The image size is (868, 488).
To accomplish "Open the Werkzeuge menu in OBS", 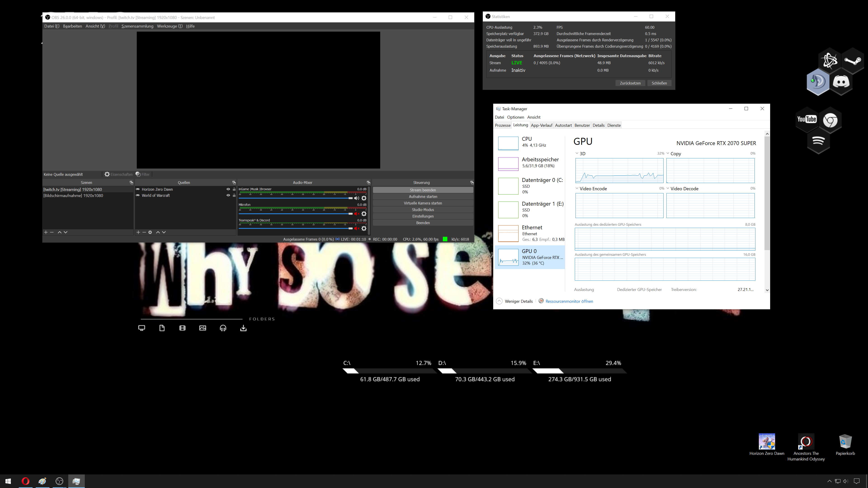I will coord(170,26).
